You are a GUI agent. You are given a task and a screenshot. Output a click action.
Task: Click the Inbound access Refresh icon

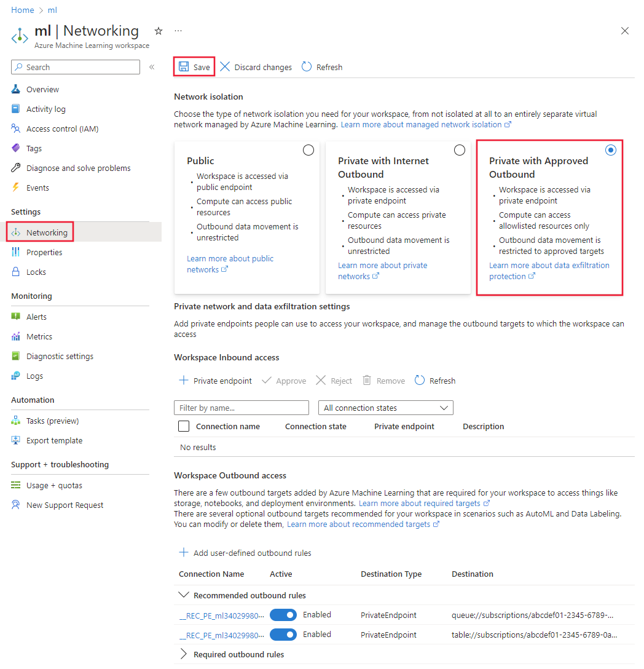tap(420, 380)
